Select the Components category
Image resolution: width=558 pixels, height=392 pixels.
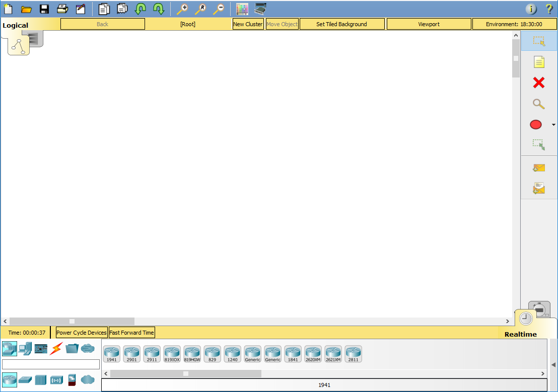(x=41, y=349)
